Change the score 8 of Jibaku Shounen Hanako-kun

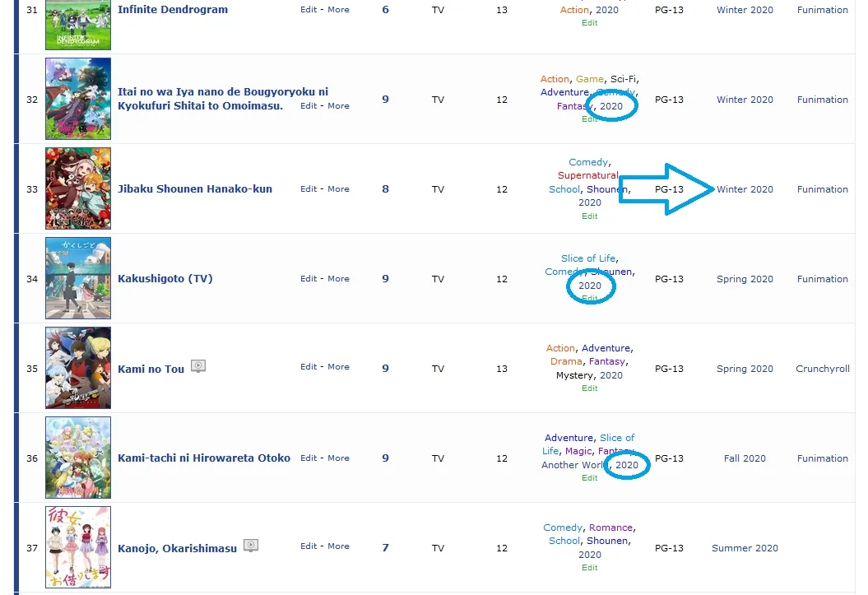click(x=385, y=189)
